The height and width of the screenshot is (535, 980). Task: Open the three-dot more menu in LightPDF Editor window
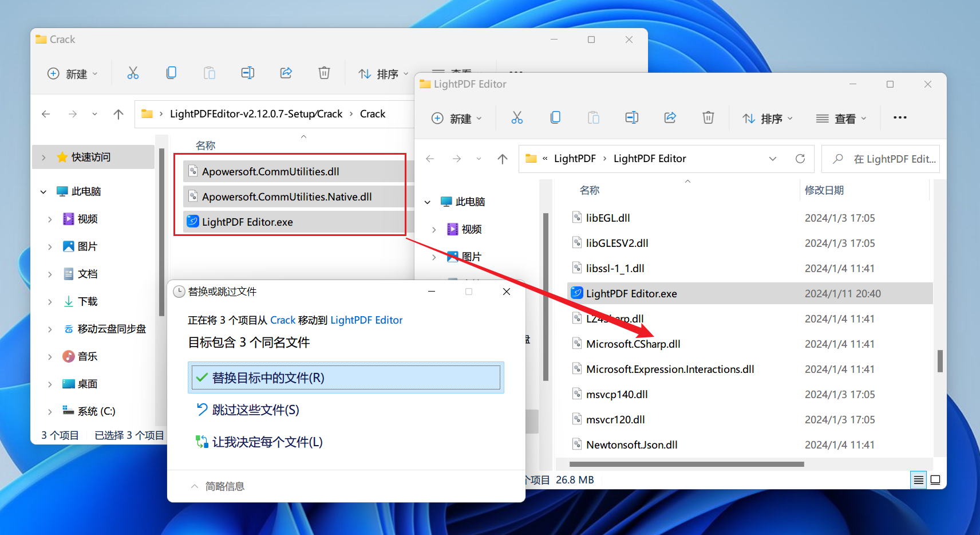point(900,117)
